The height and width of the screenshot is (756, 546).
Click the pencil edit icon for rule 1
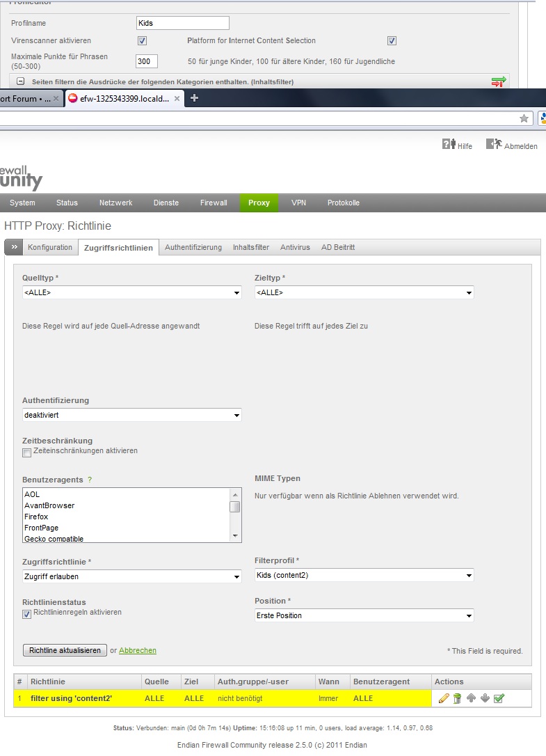click(444, 699)
